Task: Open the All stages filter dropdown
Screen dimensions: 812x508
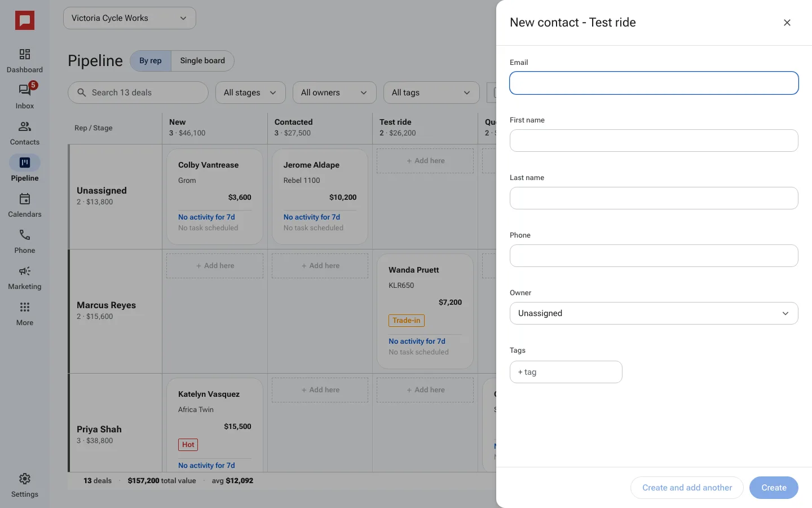Action: tap(250, 93)
